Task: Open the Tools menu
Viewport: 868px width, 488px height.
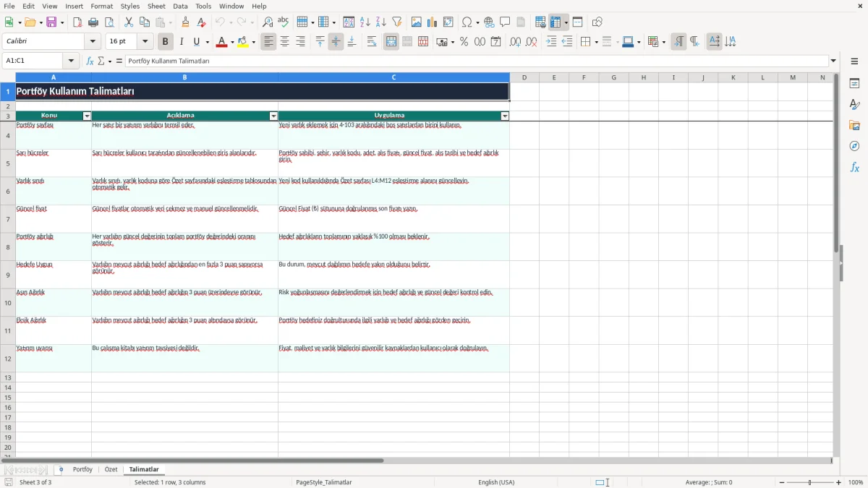Action: [203, 6]
